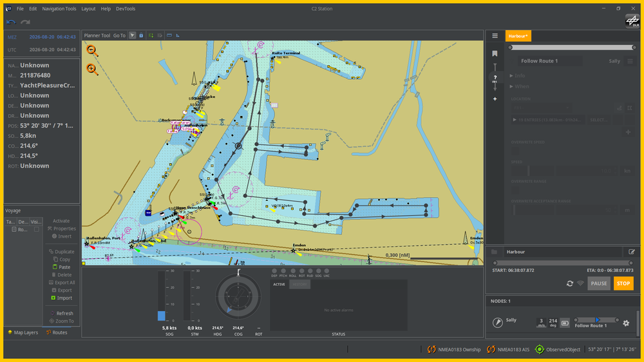This screenshot has width=644, height=362.
Task: Click the edit pencil icon next to Harbour
Action: tap(632, 252)
